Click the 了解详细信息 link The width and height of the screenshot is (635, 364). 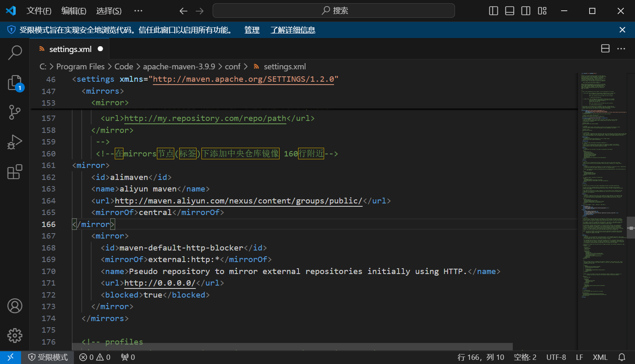click(293, 30)
